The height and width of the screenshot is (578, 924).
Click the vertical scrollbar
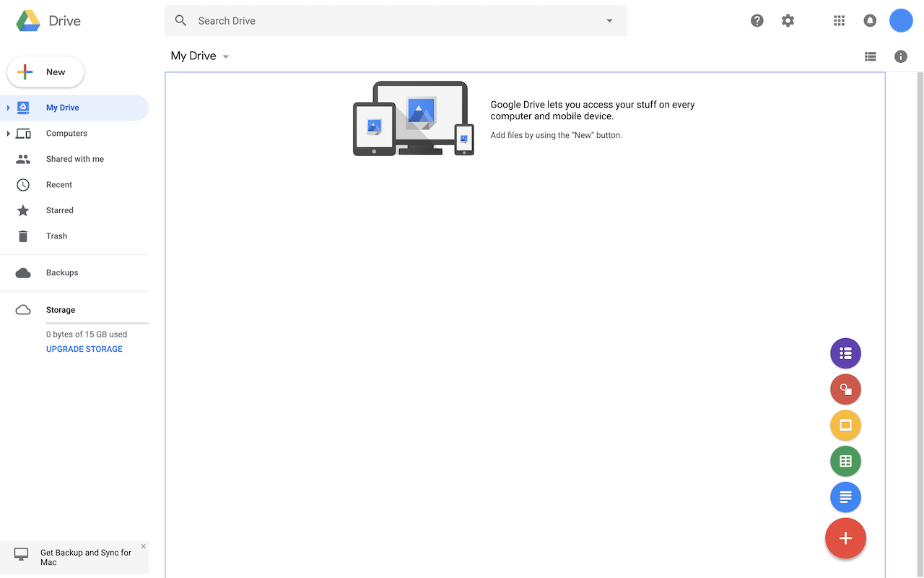[x=920, y=325]
